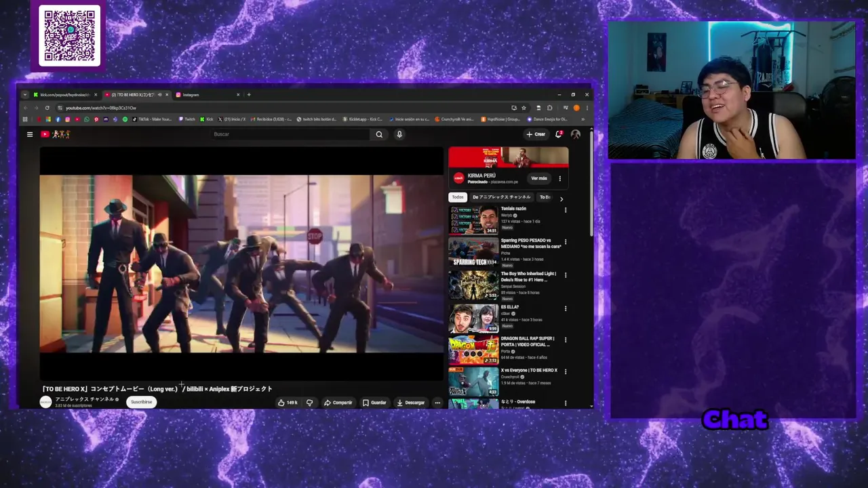
Task: Reload the page in the browser
Action: coord(47,108)
